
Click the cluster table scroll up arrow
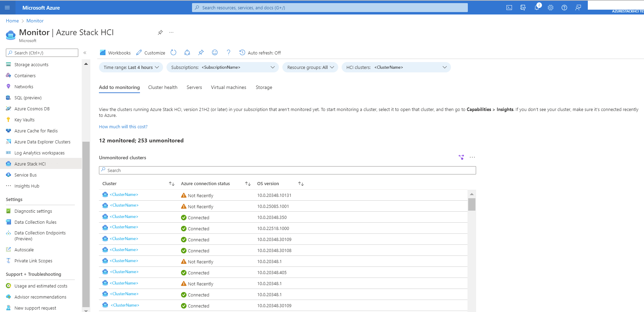(x=472, y=194)
